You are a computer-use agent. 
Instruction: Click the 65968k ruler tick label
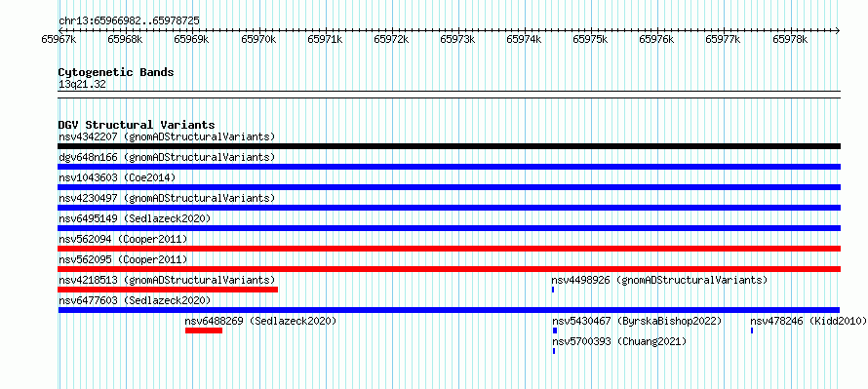[125, 39]
